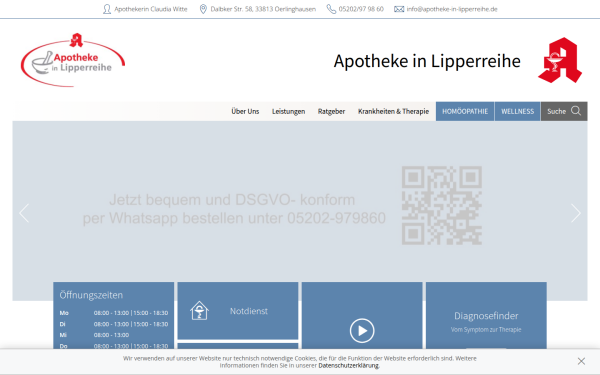Image resolution: width=600 pixels, height=375 pixels.
Task: Open the Leistungen menu
Action: (289, 111)
